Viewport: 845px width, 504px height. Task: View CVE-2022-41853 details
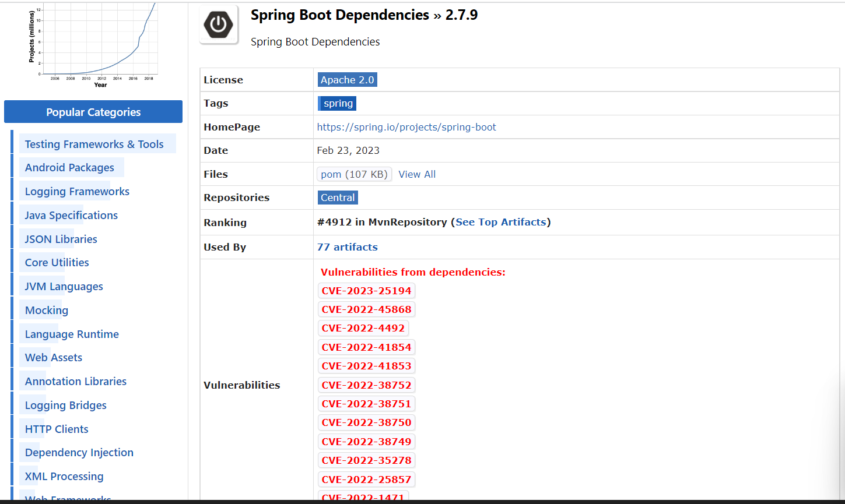point(366,365)
